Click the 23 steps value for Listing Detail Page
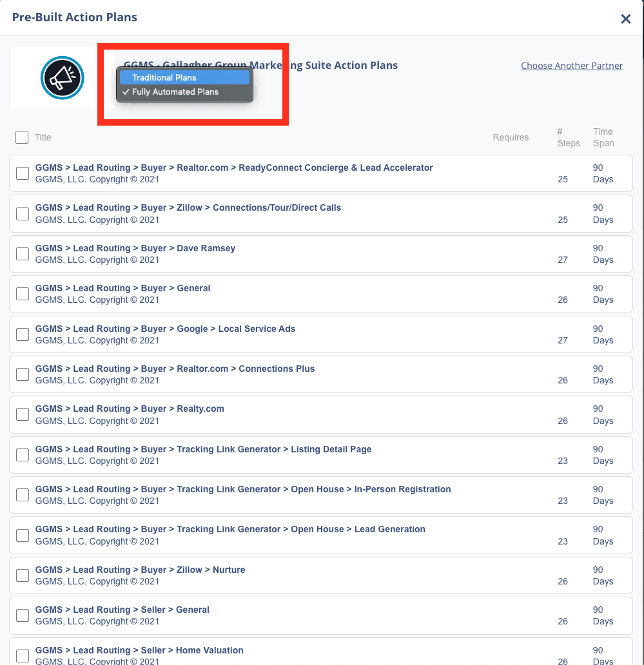The image size is (644, 665). [x=563, y=461]
